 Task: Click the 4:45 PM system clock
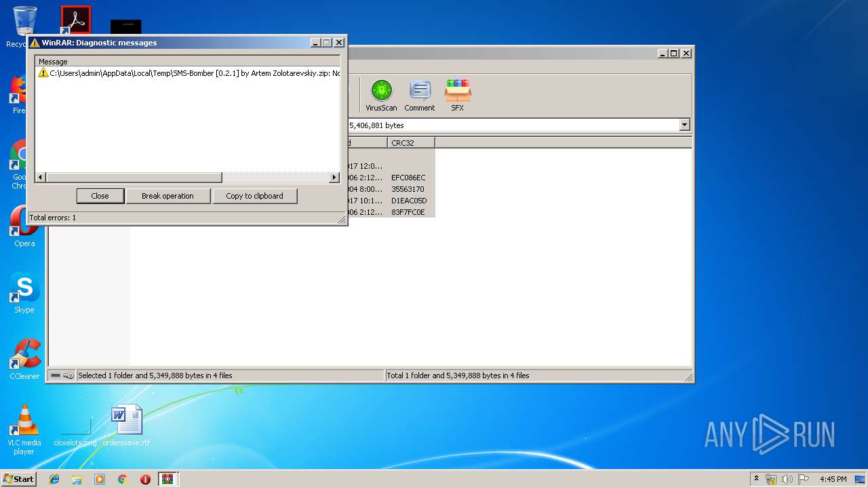click(x=833, y=479)
